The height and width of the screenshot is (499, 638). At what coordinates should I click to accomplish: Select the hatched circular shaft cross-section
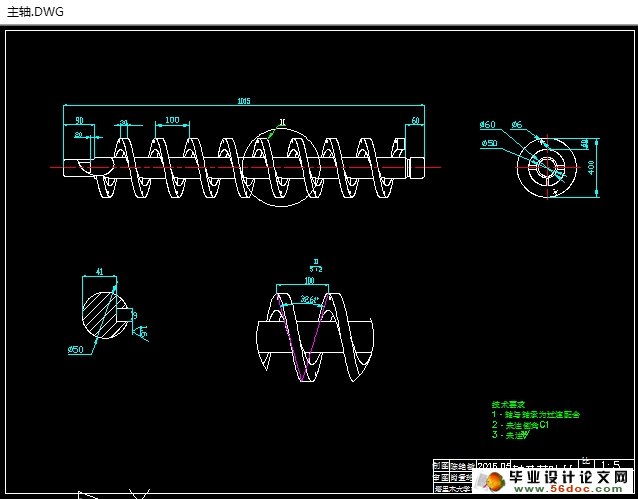104,315
